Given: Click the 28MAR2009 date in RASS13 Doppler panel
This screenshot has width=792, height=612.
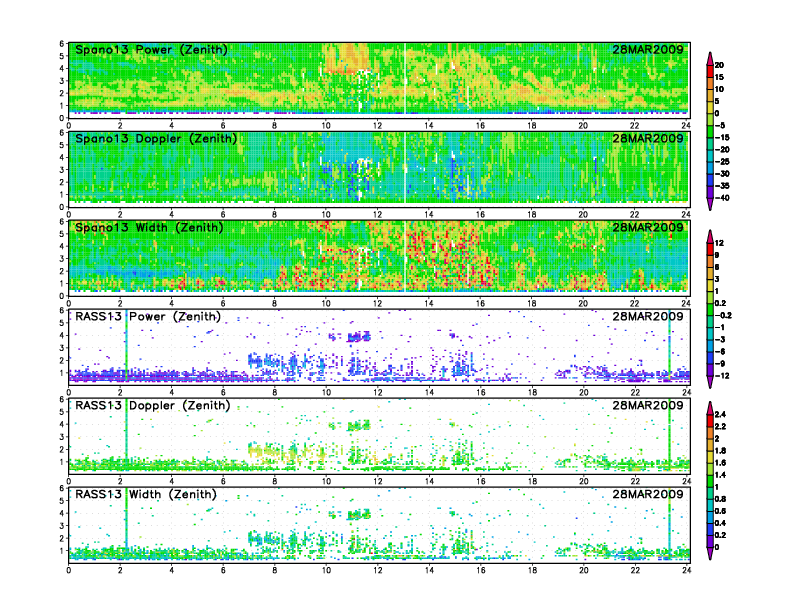Looking at the screenshot, I should (x=648, y=405).
